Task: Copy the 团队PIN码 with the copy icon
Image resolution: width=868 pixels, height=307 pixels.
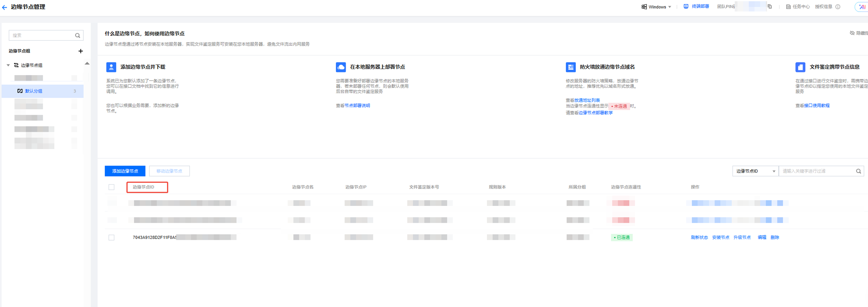Action: point(770,6)
